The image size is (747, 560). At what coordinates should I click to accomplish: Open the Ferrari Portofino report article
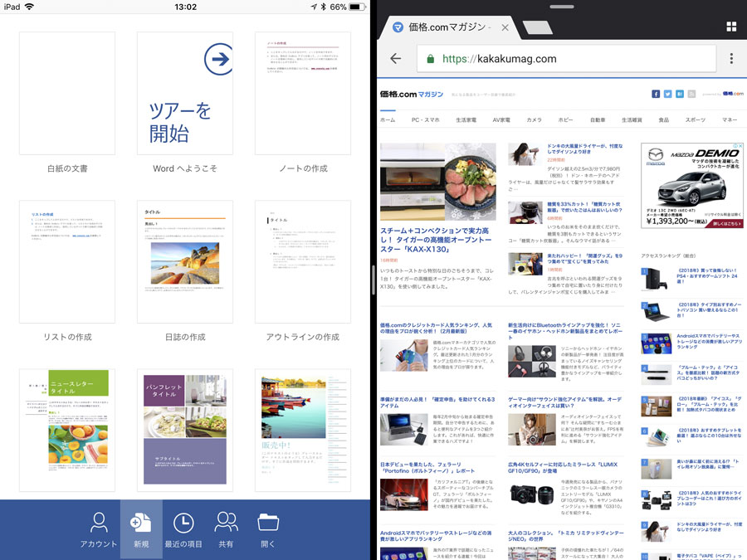pos(427,468)
